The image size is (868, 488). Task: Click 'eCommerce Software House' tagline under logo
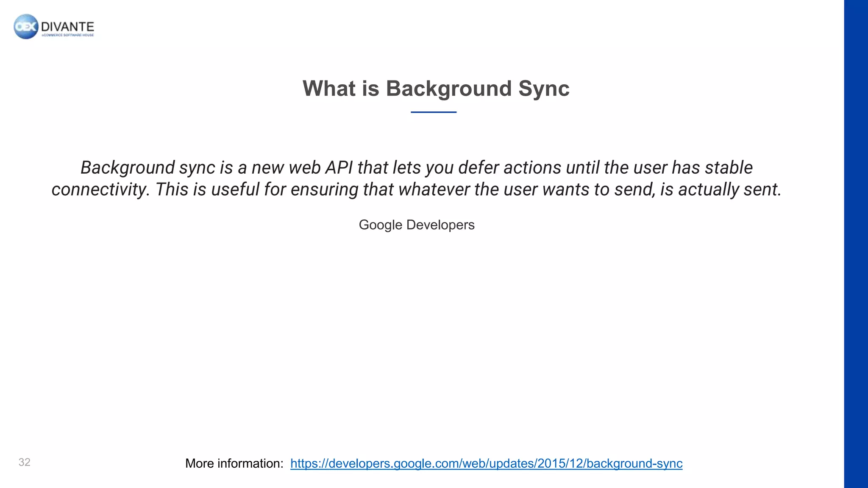[68, 36]
